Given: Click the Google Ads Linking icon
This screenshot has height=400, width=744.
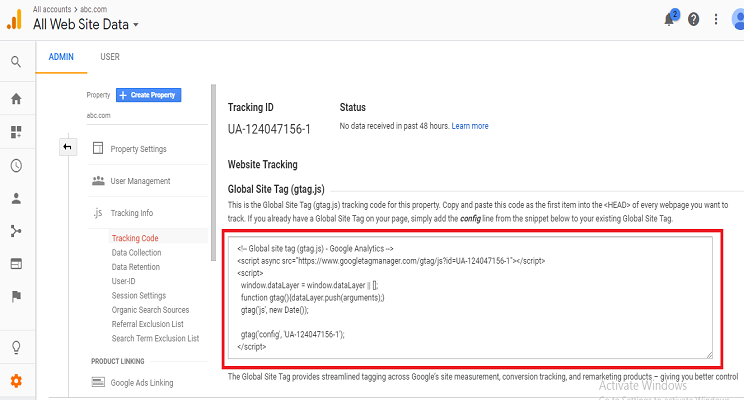Looking at the screenshot, I should coord(98,382).
